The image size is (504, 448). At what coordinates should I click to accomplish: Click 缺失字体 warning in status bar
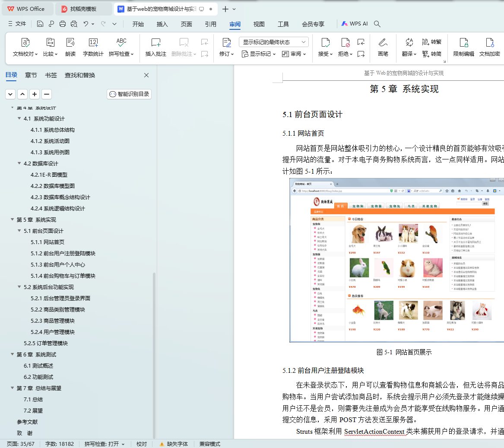[174, 444]
